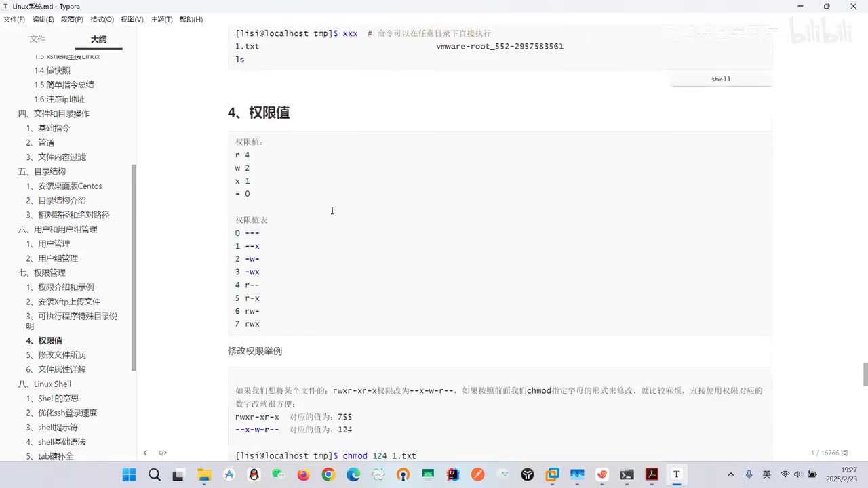This screenshot has width=868, height=488.
Task: Show hidden tray icons
Action: tap(730, 474)
